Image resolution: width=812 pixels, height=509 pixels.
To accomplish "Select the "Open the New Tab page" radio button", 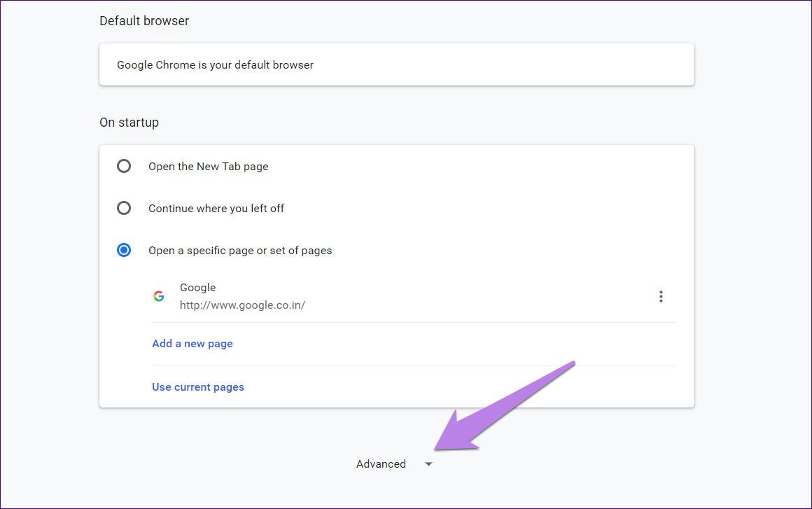I will pyautogui.click(x=124, y=166).
